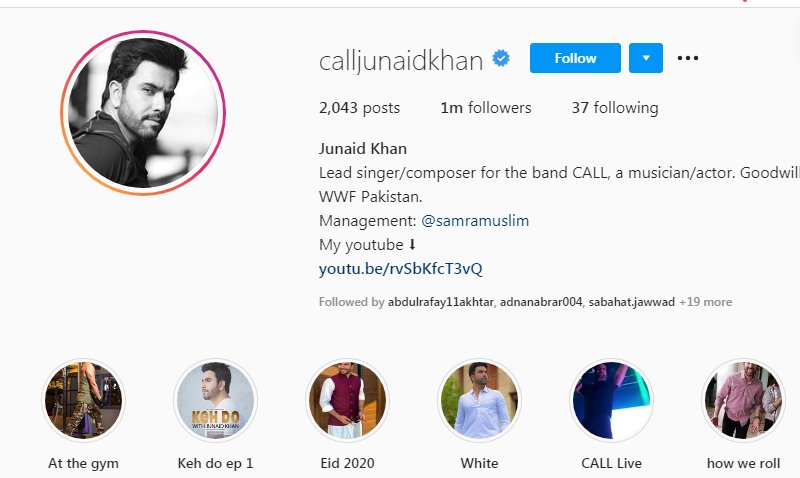The width and height of the screenshot is (800, 478).
Task: Open the Eid 2020 highlight
Action: [347, 400]
